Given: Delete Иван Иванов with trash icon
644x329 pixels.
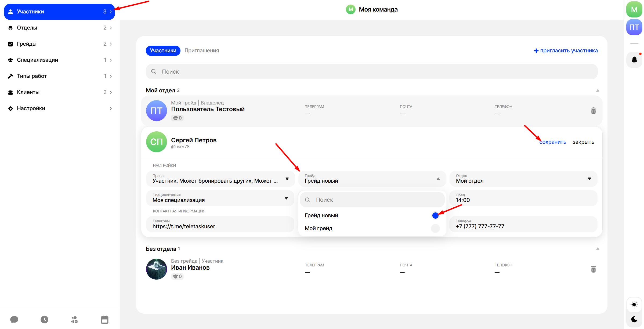Looking at the screenshot, I should pyautogui.click(x=593, y=269).
